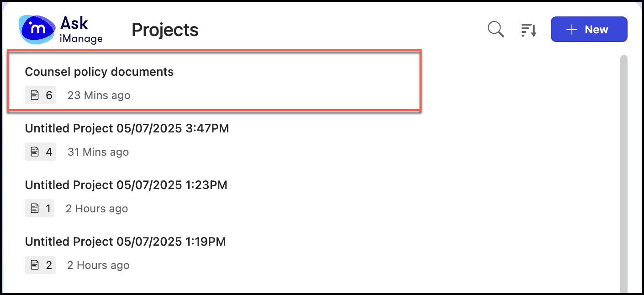Click the 31 Mins ago timestamp
644x295 pixels.
point(98,152)
